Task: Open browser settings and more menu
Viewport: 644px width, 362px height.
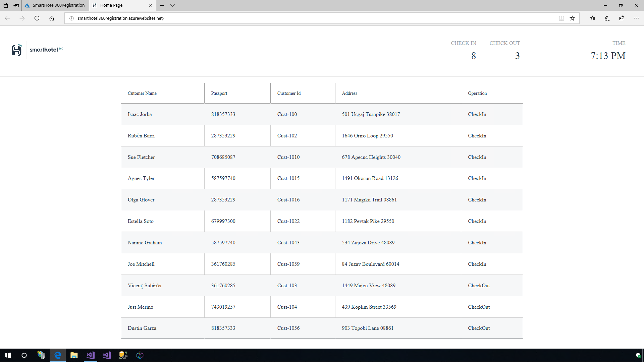Action: coord(636,18)
